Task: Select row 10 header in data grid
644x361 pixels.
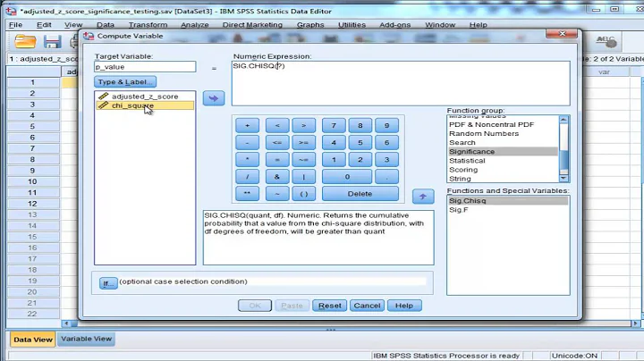Action: (x=32, y=181)
